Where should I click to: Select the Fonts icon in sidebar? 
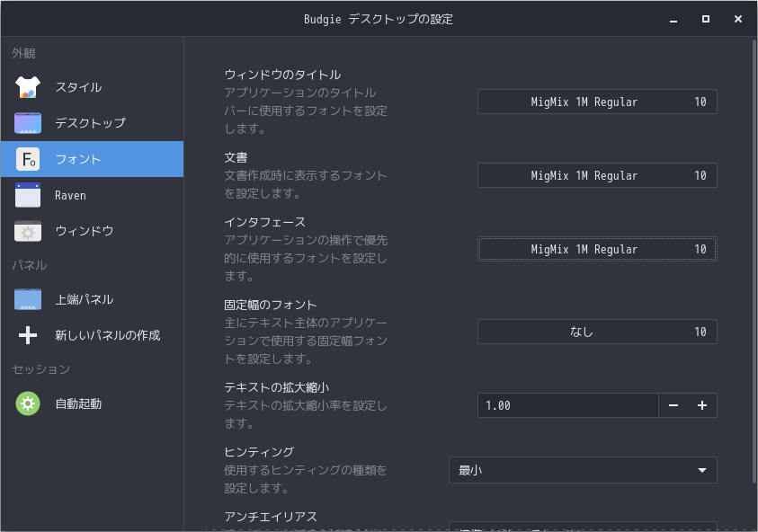pos(28,159)
